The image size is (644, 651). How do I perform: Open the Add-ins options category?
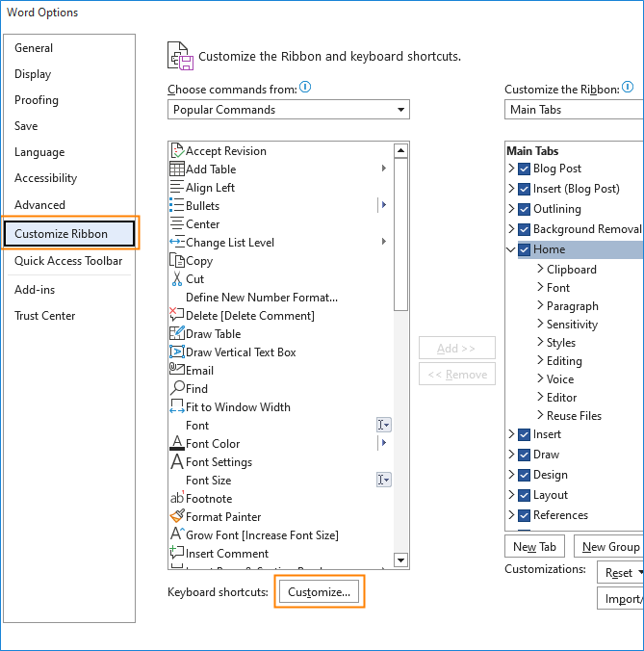coord(35,289)
